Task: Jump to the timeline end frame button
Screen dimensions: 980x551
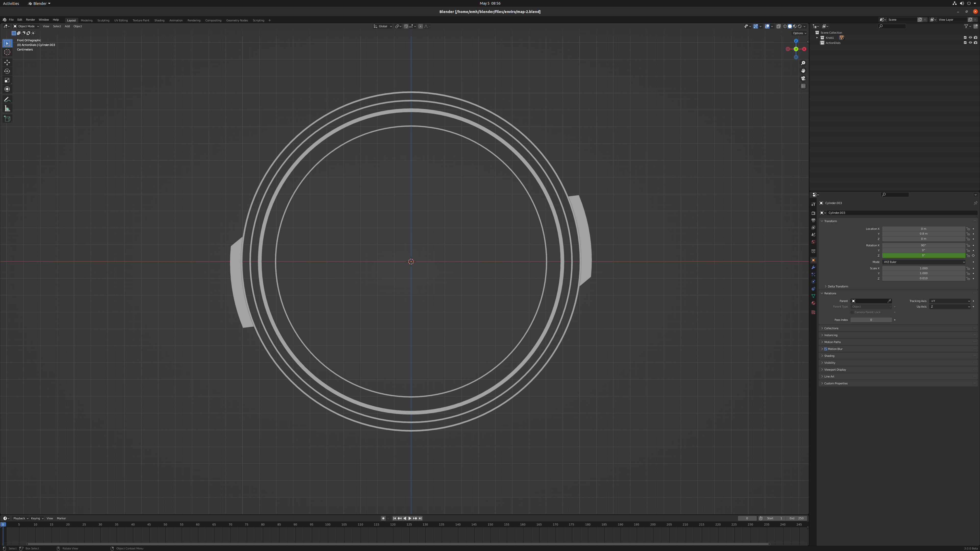Action: tap(420, 518)
